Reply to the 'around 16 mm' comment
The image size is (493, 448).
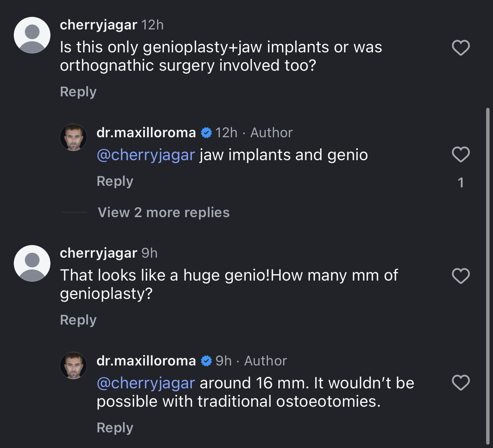click(x=115, y=428)
